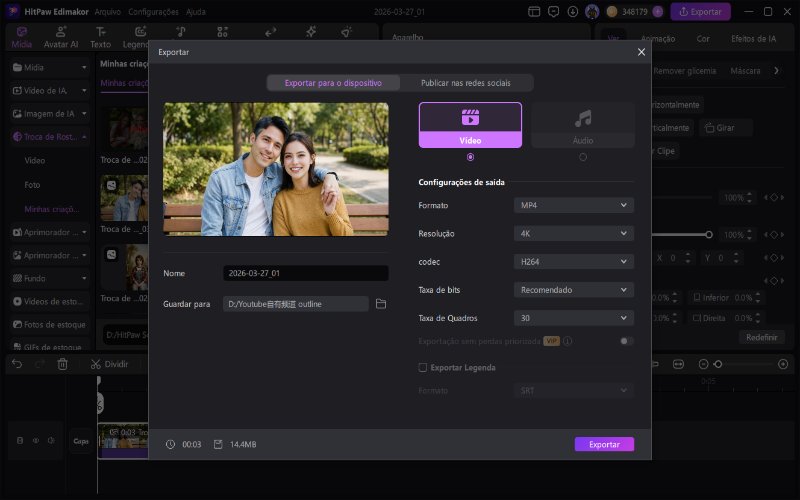Open the Configurações menu
This screenshot has width=800, height=500.
click(153, 12)
